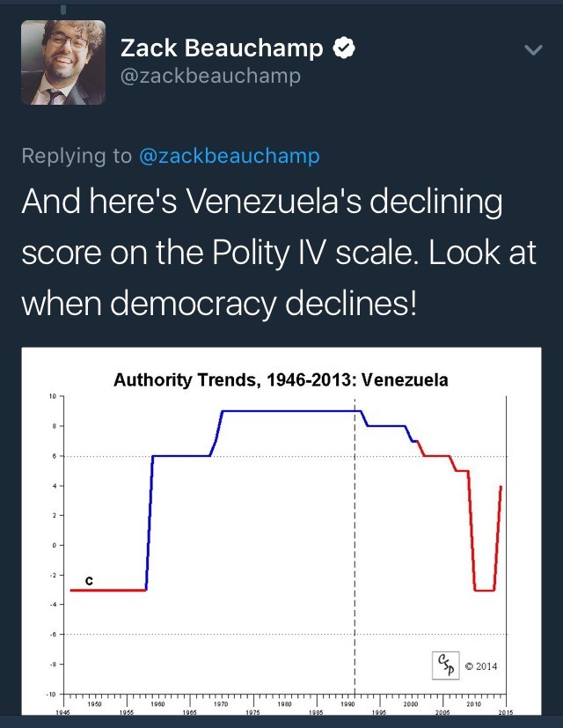Click the blue verified checkmark badge
The width and height of the screenshot is (563, 728).
[x=343, y=49]
